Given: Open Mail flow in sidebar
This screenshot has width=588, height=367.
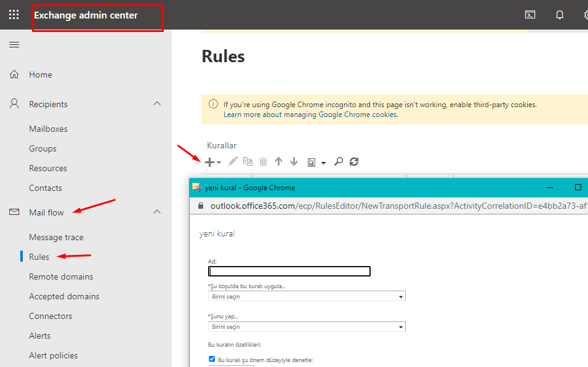Looking at the screenshot, I should (47, 212).
